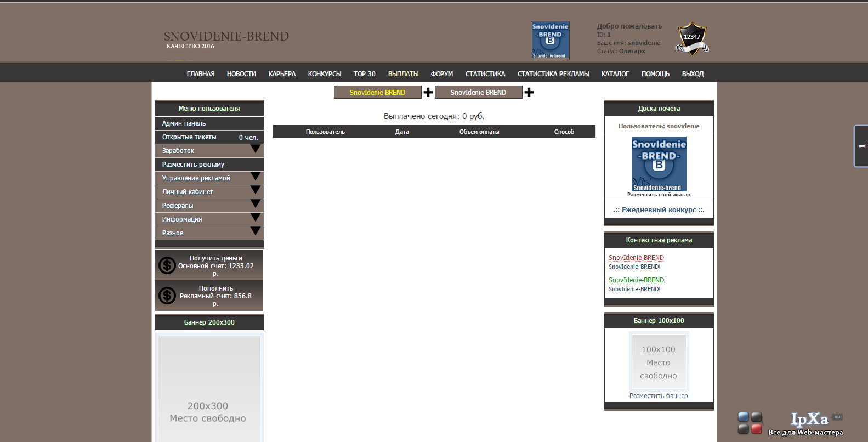This screenshot has width=868, height=442.
Task: Open the large SnovIdenie-BREND avatar in Доска почета
Action: [659, 164]
